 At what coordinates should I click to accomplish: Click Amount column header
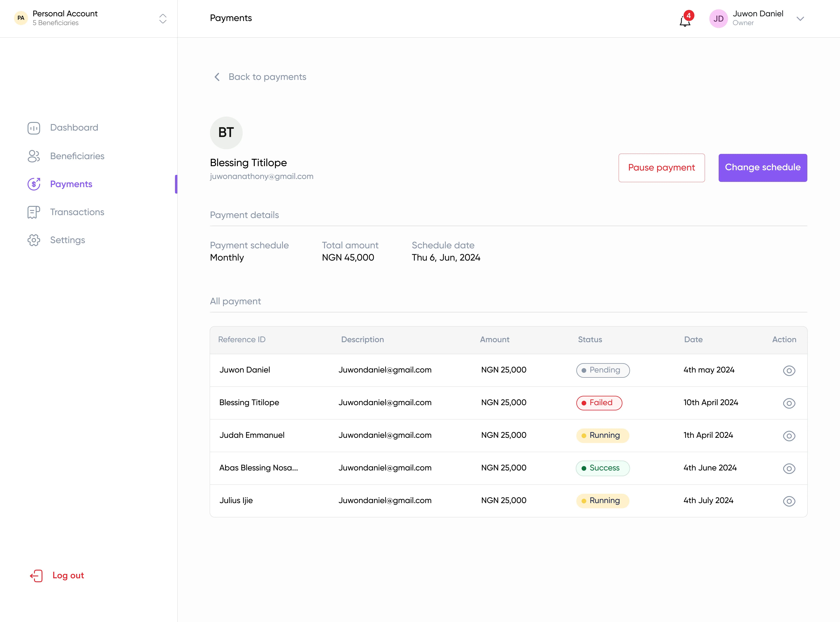495,340
